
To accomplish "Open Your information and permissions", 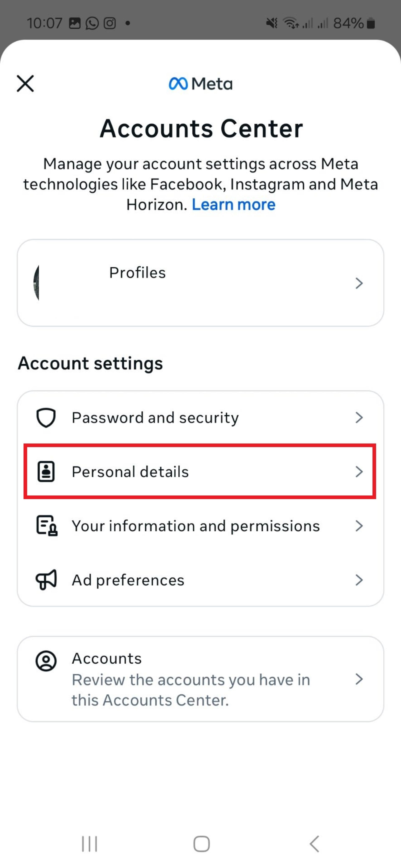I will (200, 526).
